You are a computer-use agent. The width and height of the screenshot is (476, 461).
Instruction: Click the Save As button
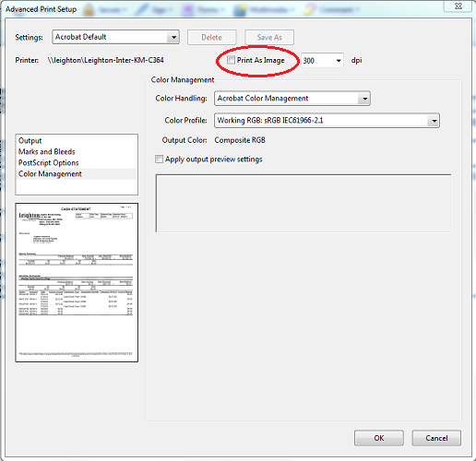pos(269,37)
